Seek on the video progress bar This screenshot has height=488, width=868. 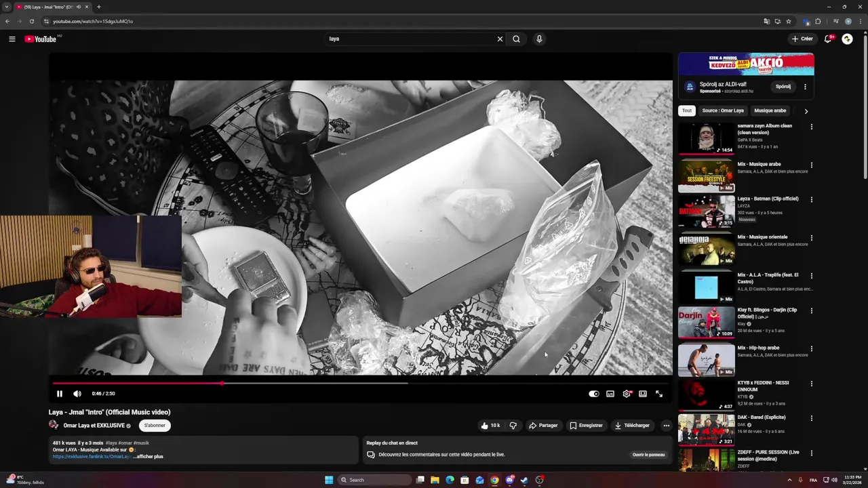361,383
